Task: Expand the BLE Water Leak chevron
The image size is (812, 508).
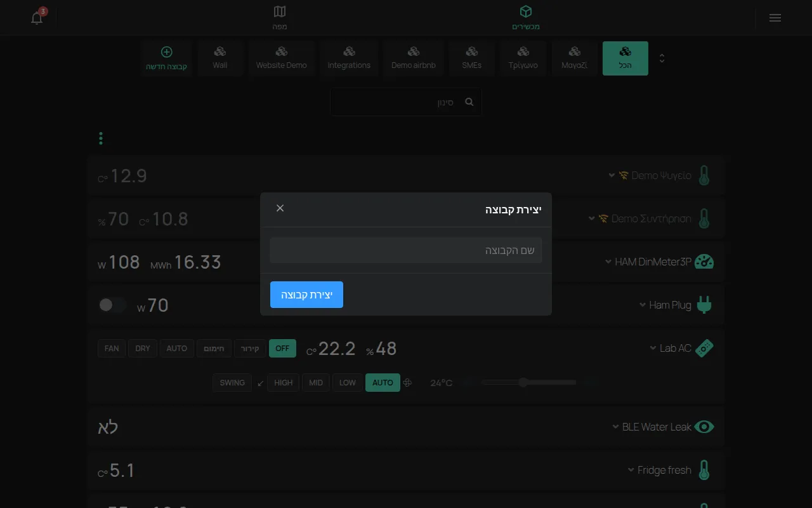Action: [615, 427]
